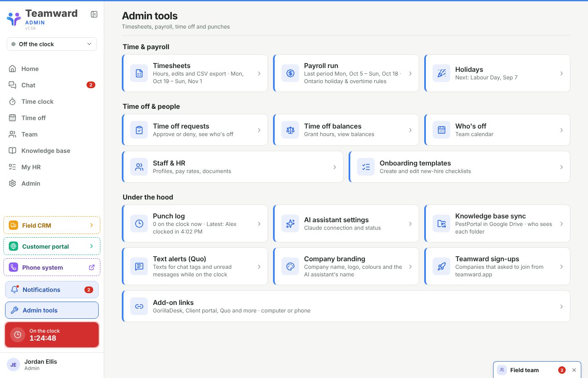Screen dimensions: 588x378
Task: Click the Time off balances scale icon
Action: [290, 130]
